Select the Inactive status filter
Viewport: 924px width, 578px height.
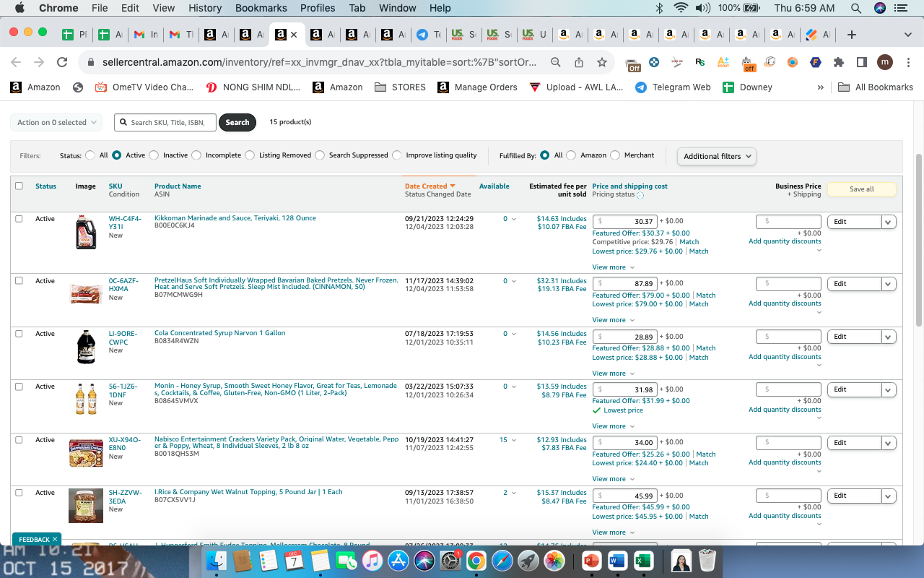154,155
